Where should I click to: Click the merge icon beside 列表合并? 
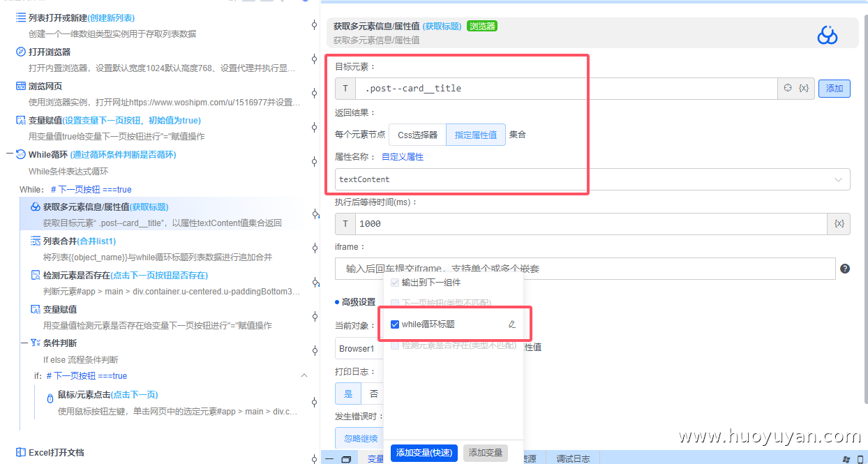pyautogui.click(x=36, y=241)
